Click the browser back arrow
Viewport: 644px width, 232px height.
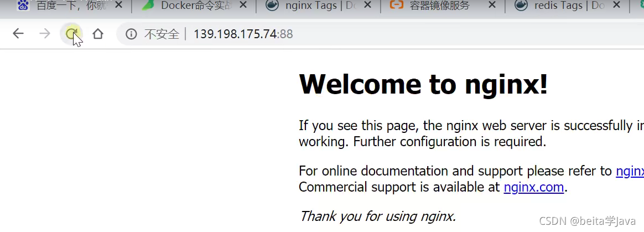point(18,33)
